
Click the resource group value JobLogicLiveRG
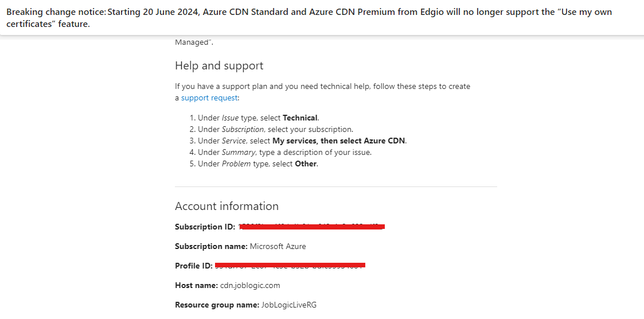coord(288,305)
